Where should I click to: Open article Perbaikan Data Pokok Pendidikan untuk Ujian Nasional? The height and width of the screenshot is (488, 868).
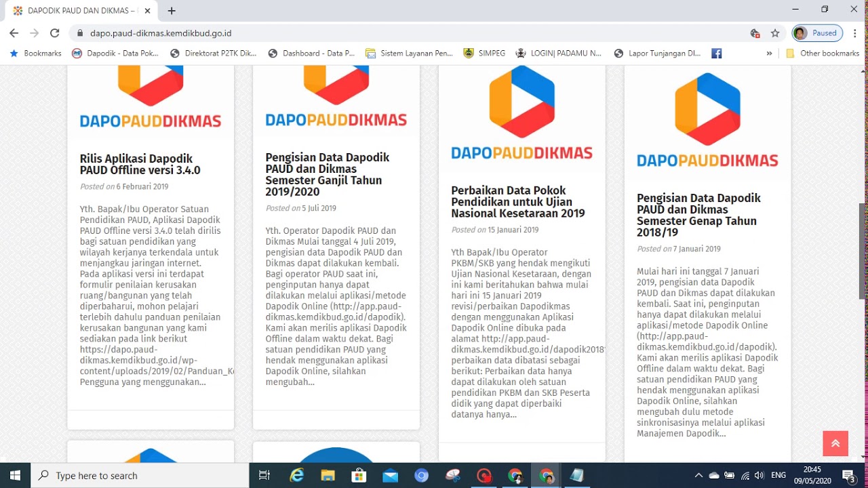click(x=518, y=202)
